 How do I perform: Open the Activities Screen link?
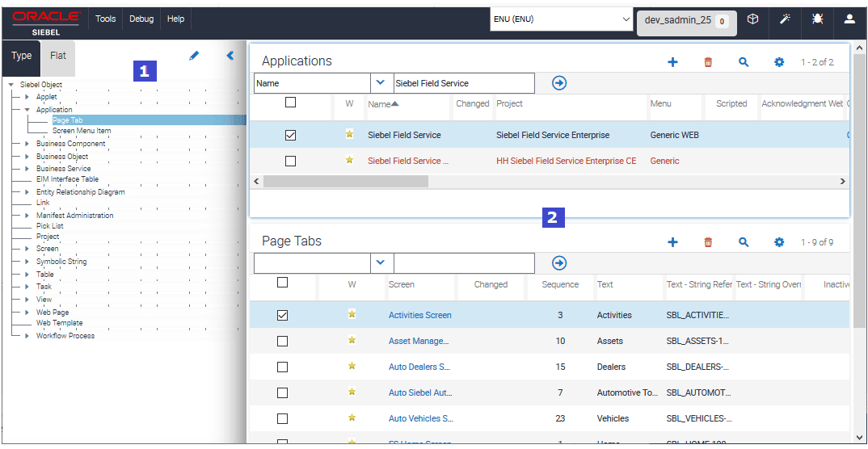coord(419,315)
